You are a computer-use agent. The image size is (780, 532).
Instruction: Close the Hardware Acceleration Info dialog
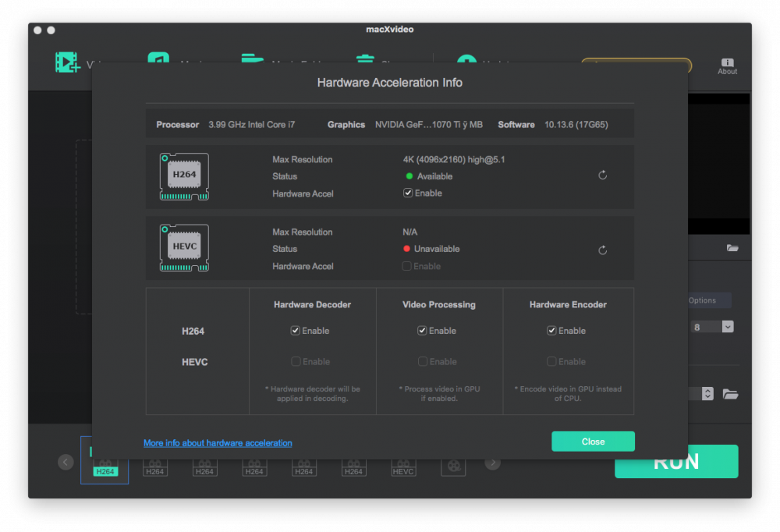pos(593,442)
